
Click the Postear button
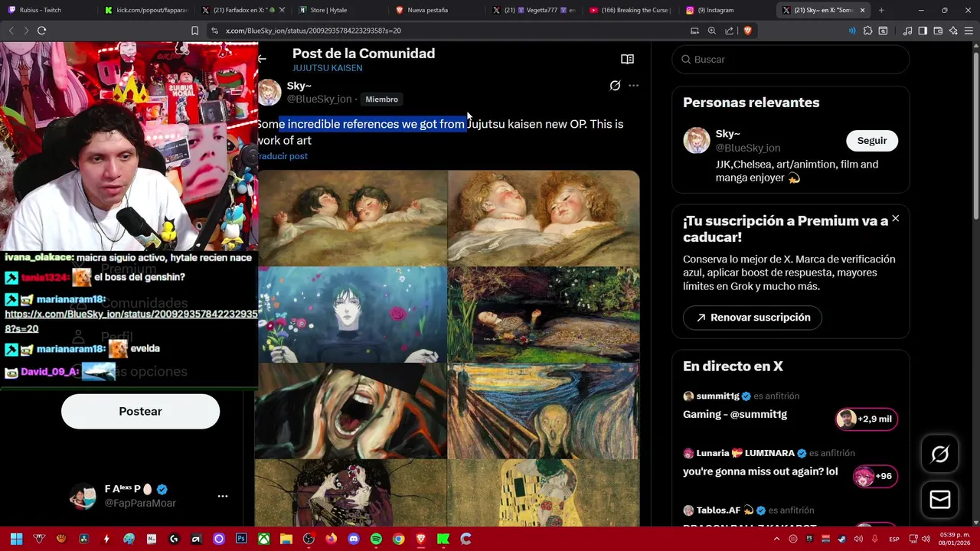coord(140,412)
